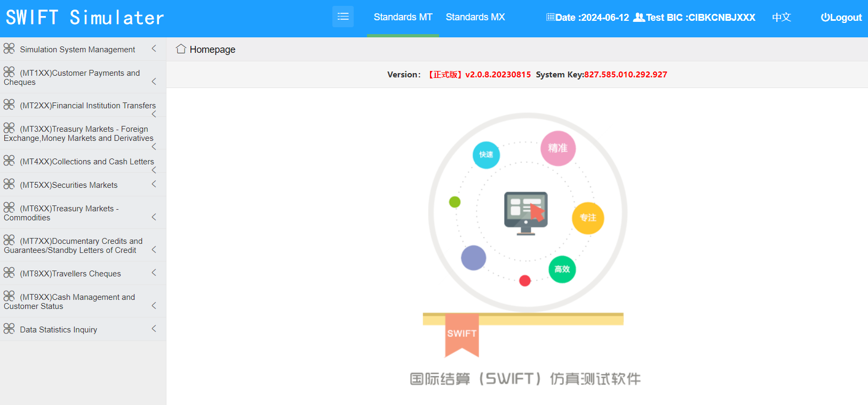
Task: Expand MT3XX Treasury Markets Foreign Exchange chevron
Action: 154,146
